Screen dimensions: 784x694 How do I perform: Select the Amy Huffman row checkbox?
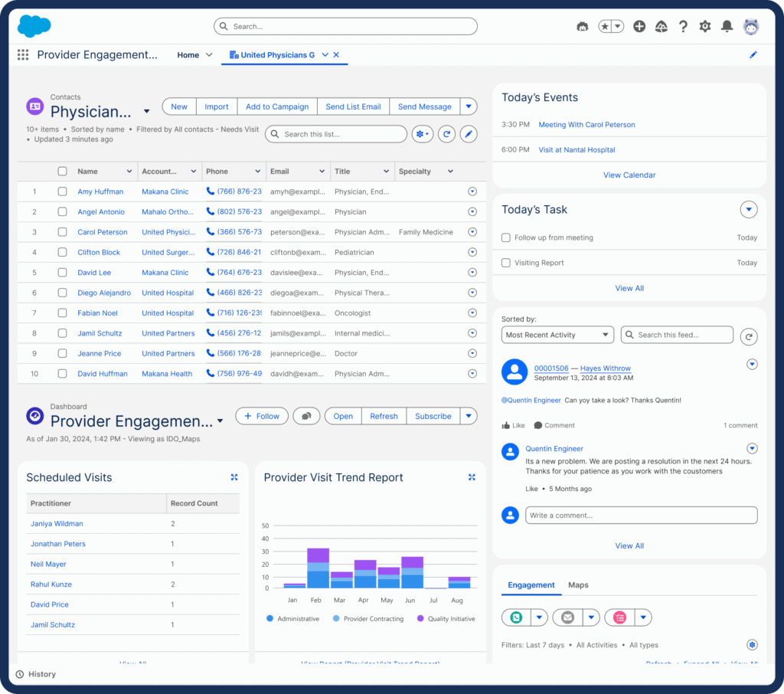(62, 192)
